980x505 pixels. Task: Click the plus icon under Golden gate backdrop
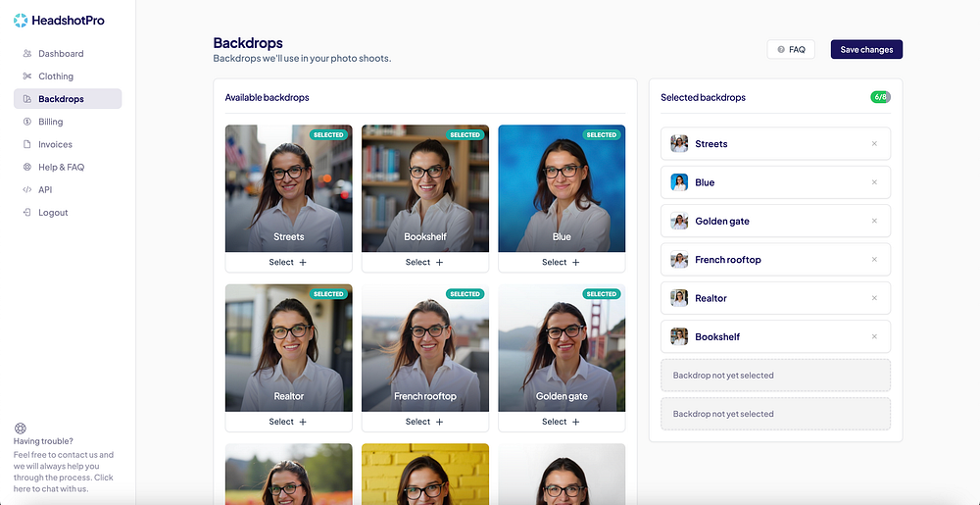point(575,422)
